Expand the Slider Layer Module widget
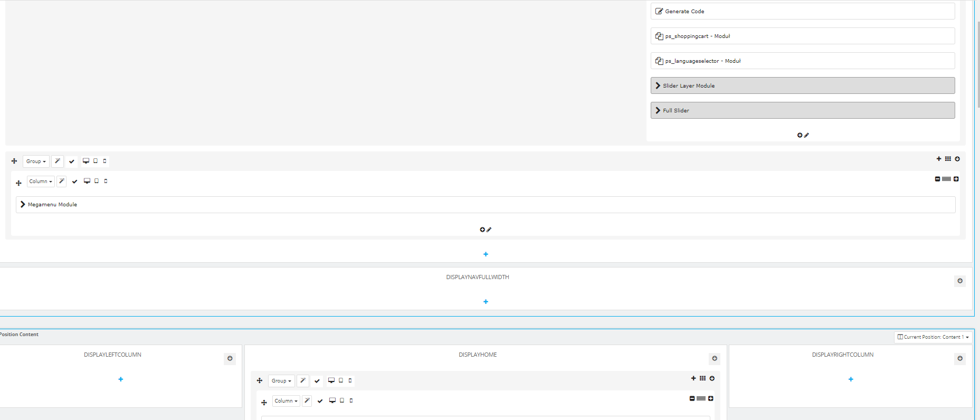Image resolution: width=980 pixels, height=420 pixels. [x=803, y=85]
